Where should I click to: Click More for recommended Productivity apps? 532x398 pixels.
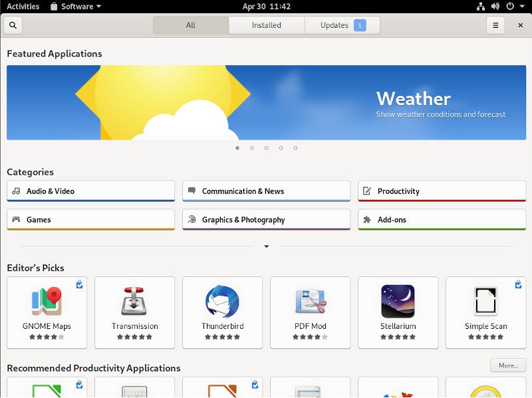pos(507,365)
